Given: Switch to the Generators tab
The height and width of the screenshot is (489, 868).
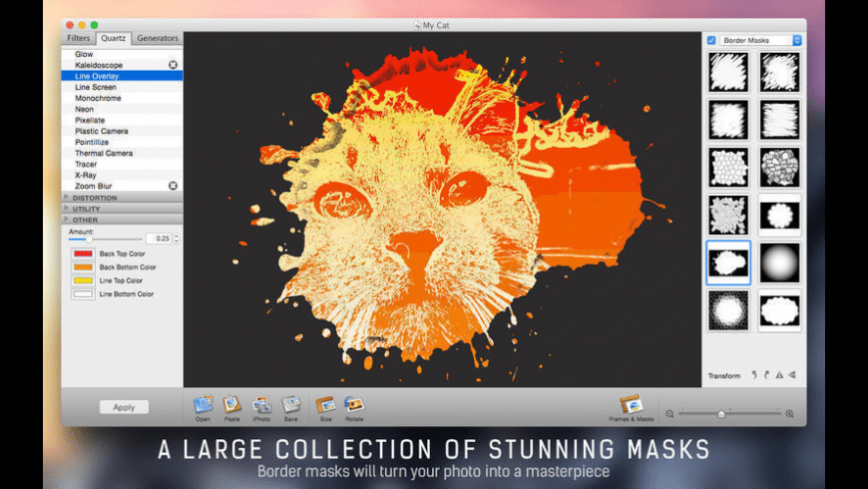Looking at the screenshot, I should (158, 38).
